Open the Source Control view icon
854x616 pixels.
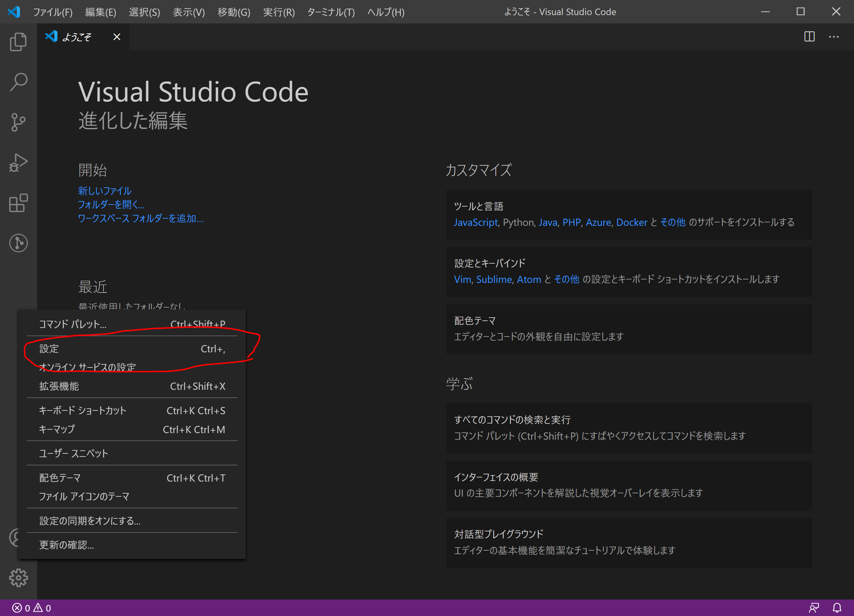tap(18, 122)
